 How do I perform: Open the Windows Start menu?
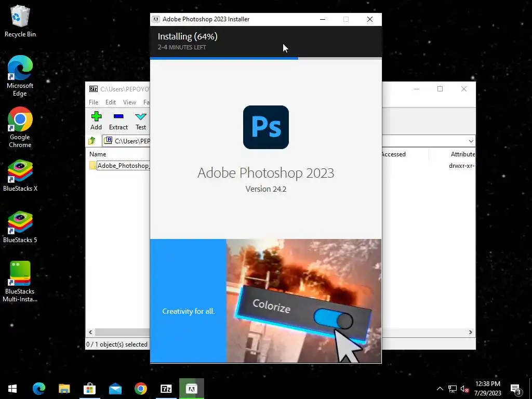pos(12,389)
